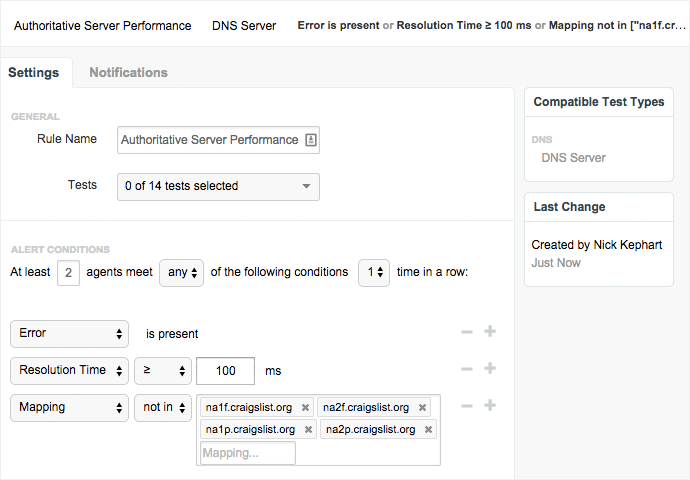Add a condition after Resolution Time row
Image resolution: width=690 pixels, height=480 pixels.
point(490,370)
